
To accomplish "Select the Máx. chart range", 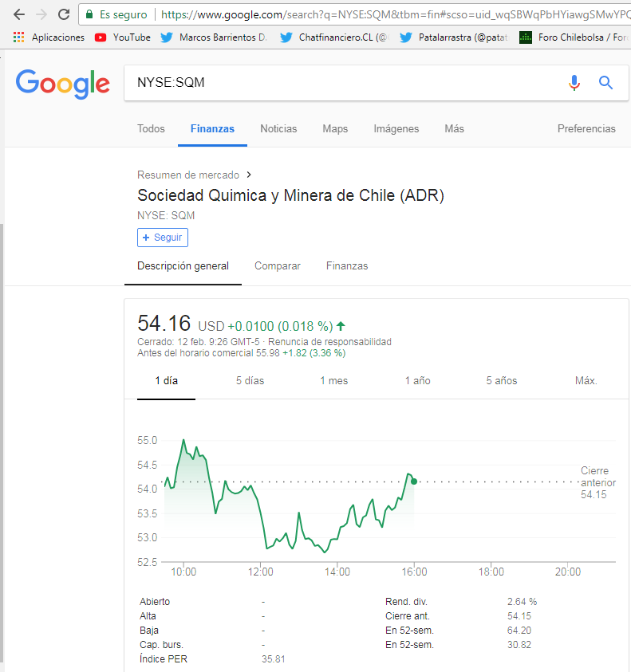I will tap(586, 380).
